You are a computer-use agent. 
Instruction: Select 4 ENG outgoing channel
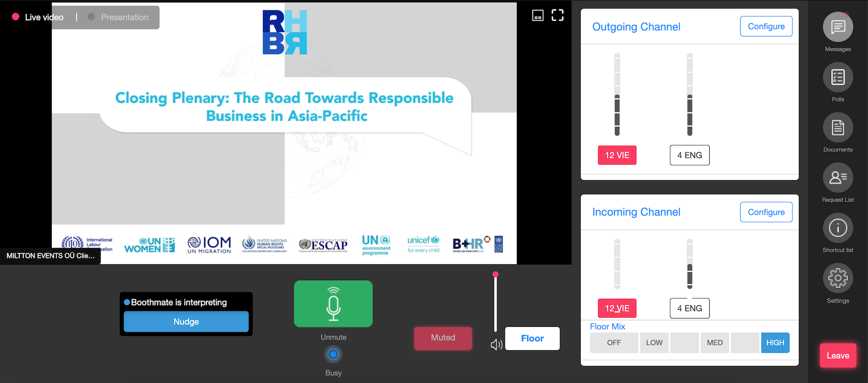pyautogui.click(x=689, y=155)
